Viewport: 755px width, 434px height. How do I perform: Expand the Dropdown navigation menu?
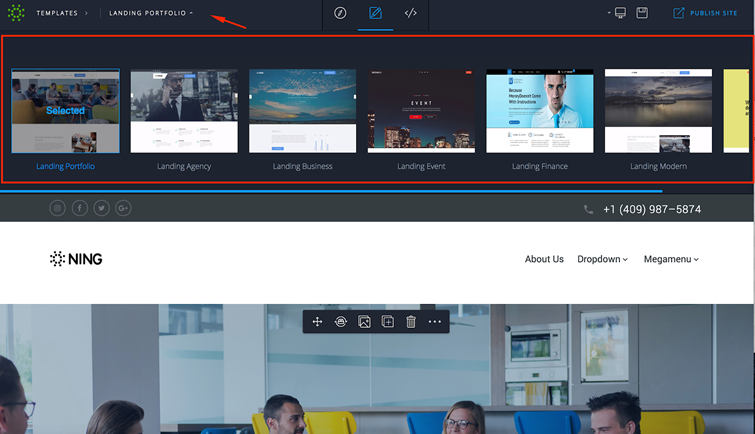(x=602, y=259)
